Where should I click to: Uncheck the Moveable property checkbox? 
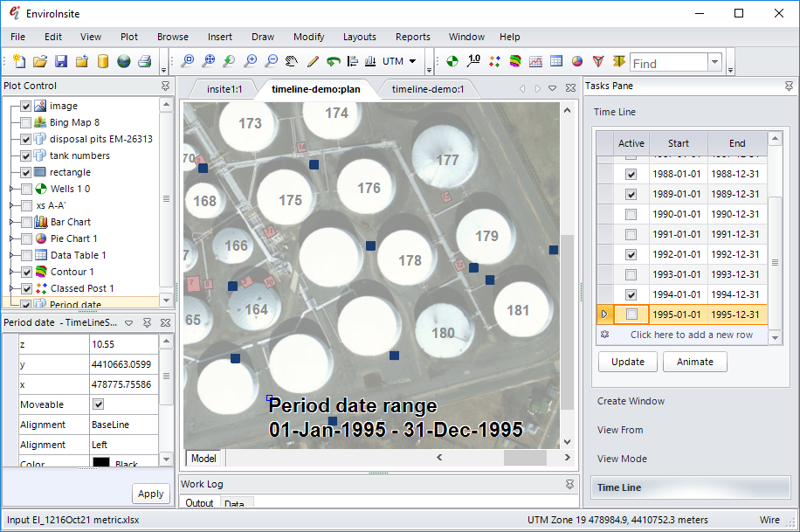(x=98, y=404)
